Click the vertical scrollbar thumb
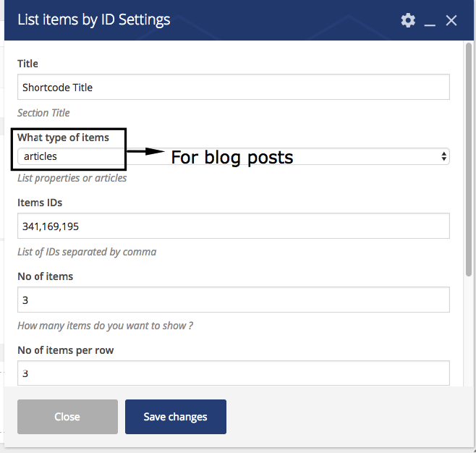Image resolution: width=476 pixels, height=453 pixels. point(469,159)
